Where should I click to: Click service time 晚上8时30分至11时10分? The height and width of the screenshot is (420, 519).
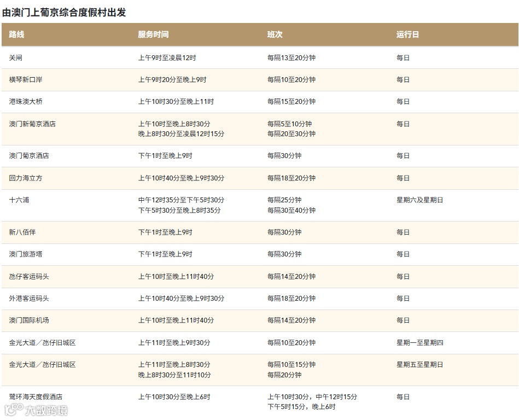174,375
